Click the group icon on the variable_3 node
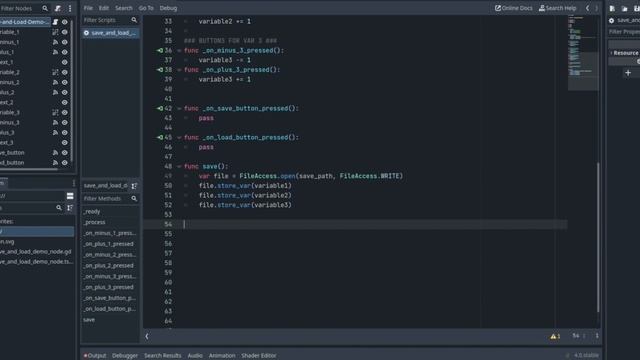Viewport: 640px width, 360px height. coord(55,112)
